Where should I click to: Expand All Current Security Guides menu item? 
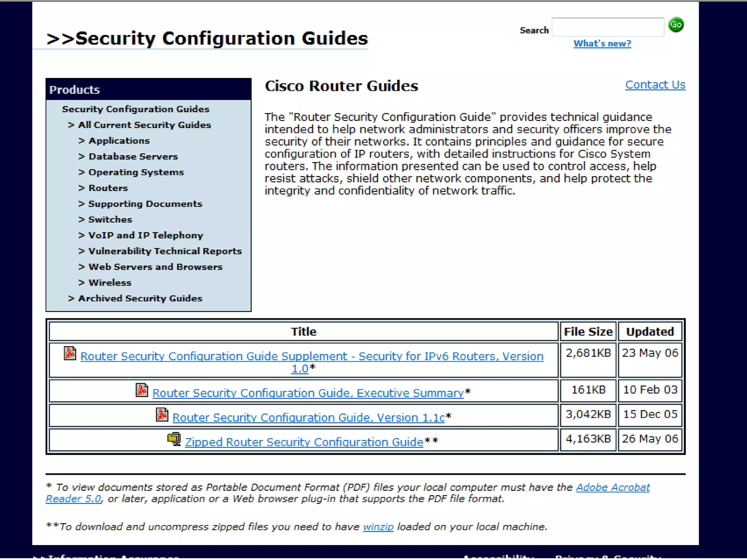[x=144, y=125]
